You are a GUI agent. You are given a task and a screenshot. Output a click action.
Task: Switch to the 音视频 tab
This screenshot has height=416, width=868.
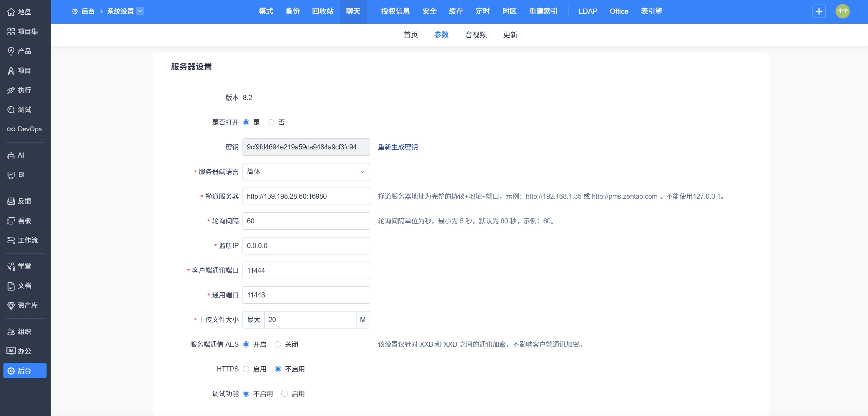[476, 35]
